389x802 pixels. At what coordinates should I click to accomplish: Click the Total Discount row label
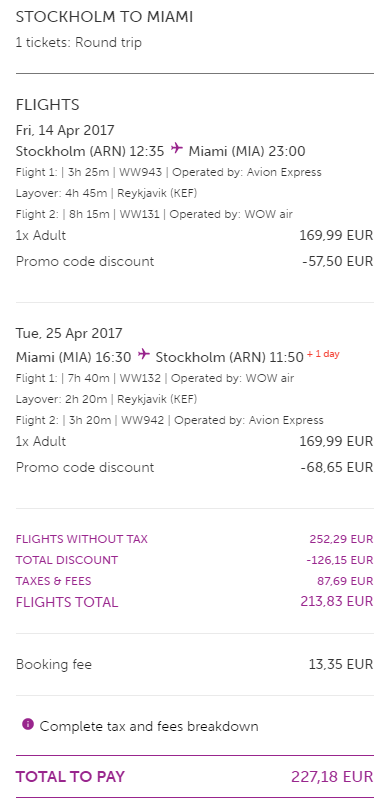67,560
